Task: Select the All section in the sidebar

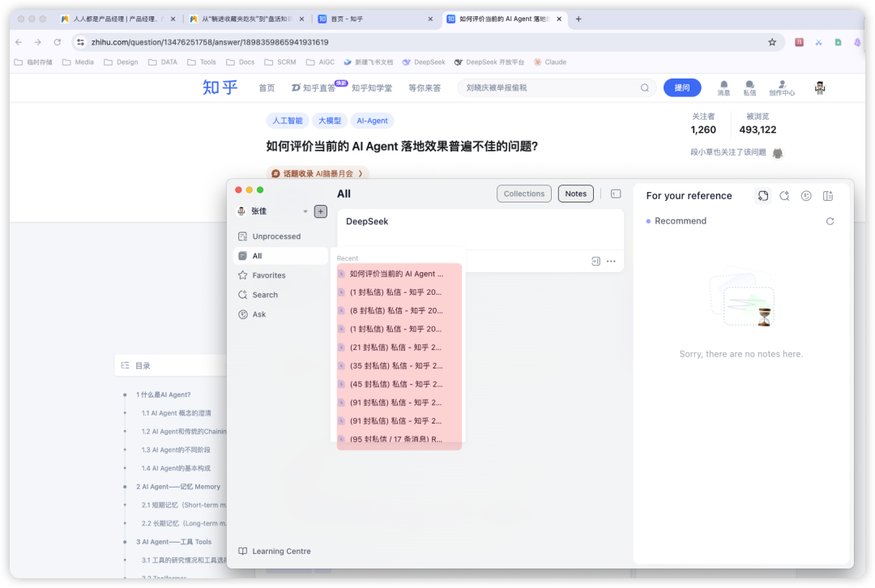Action: 280,256
